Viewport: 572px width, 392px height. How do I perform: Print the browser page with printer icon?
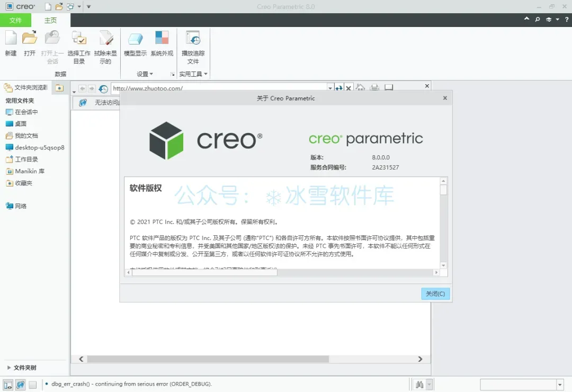click(374, 87)
